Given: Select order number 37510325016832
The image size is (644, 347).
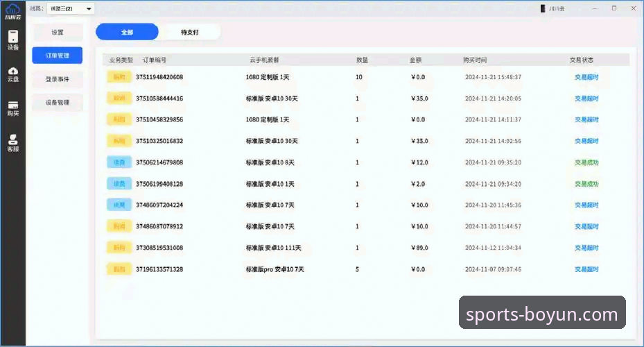Looking at the screenshot, I should click(x=159, y=141).
